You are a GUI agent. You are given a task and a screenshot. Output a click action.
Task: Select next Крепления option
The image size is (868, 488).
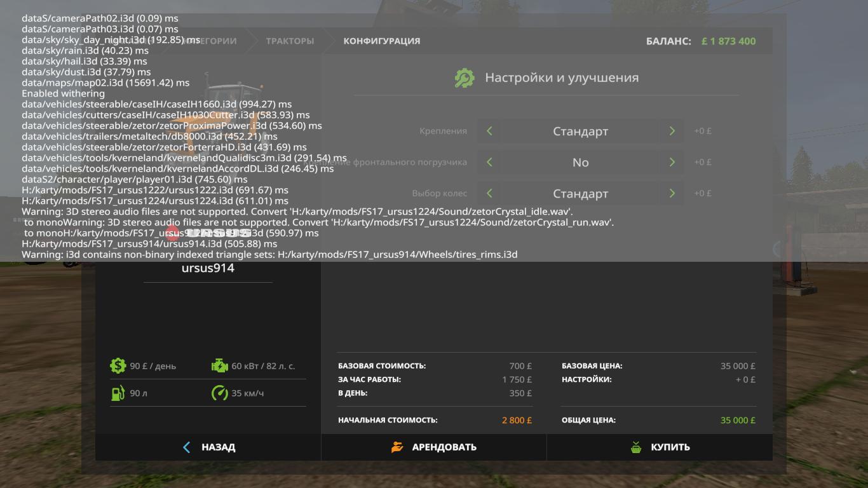point(672,132)
